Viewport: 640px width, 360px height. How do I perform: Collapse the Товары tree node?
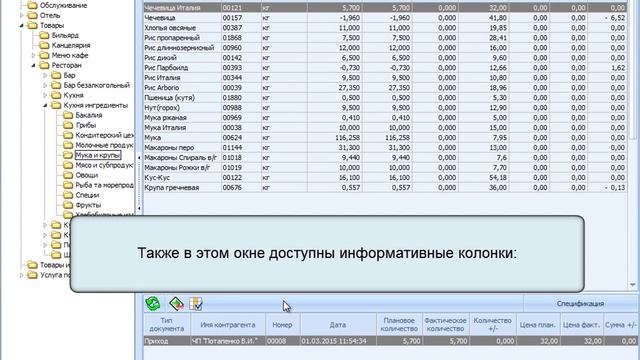pos(22,25)
